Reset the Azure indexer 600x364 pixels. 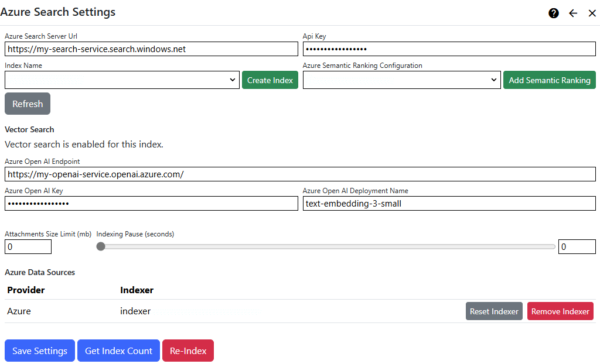(x=494, y=311)
